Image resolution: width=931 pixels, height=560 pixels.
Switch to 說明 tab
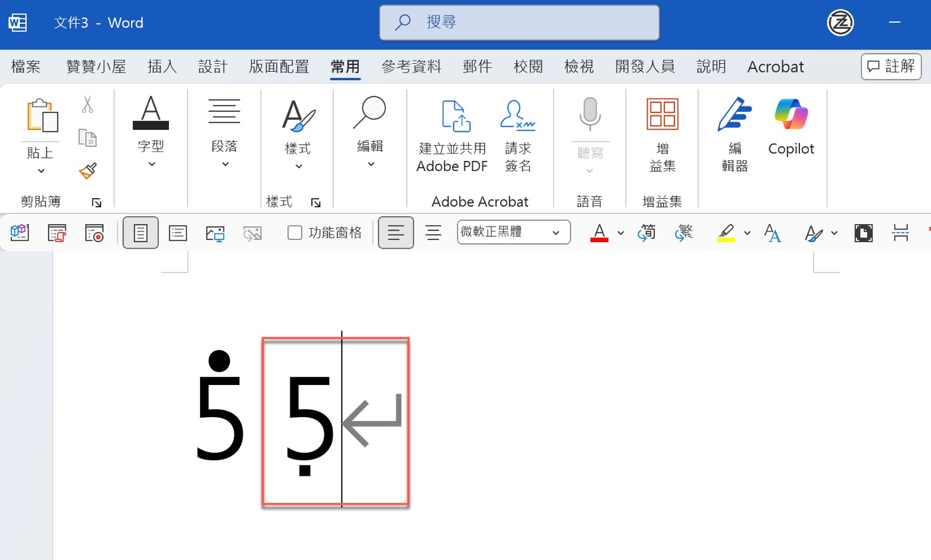tap(712, 67)
